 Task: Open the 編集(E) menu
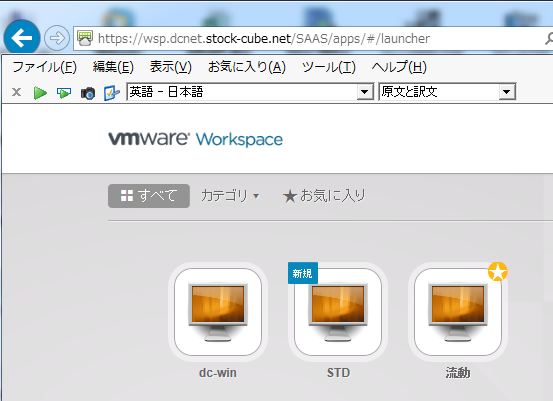click(113, 67)
